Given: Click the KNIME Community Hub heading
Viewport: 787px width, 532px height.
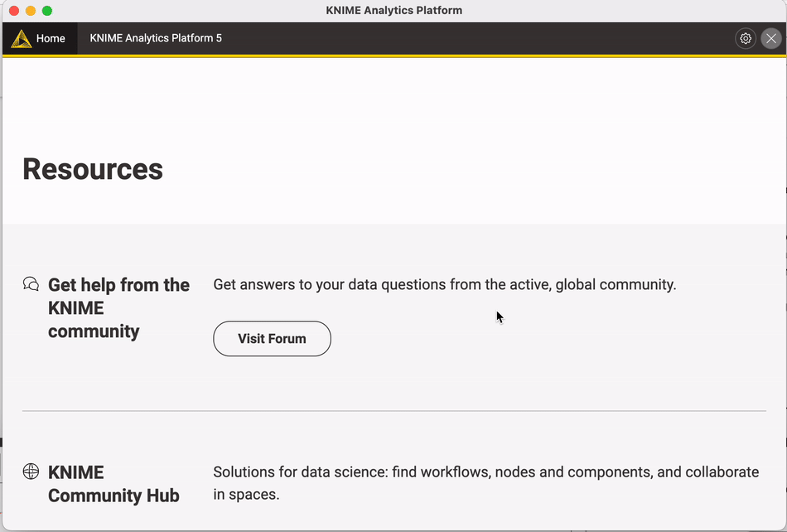Looking at the screenshot, I should 114,484.
